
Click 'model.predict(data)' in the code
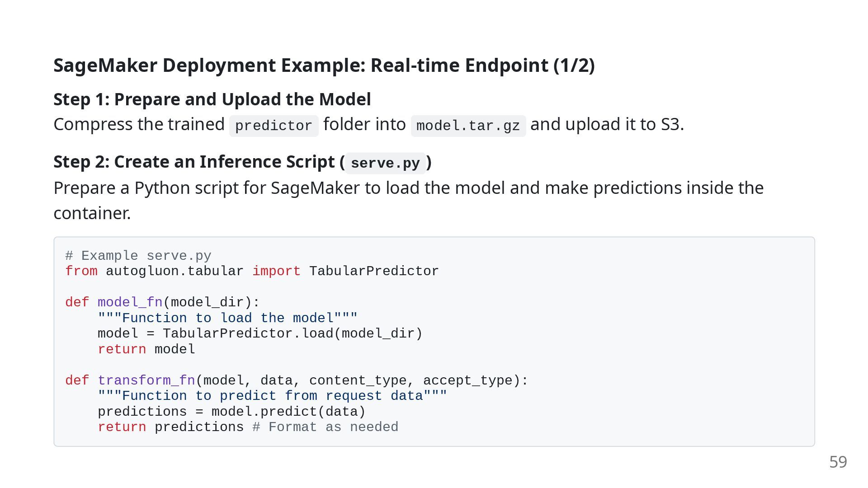click(288, 412)
